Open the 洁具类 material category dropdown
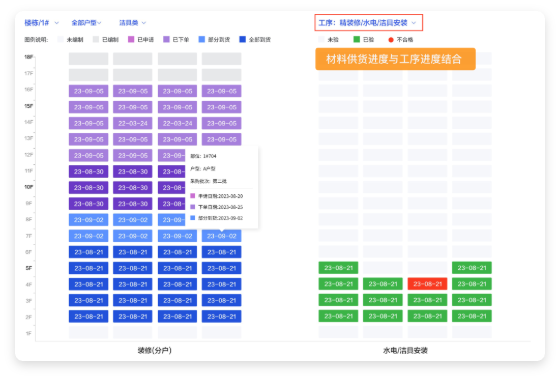Screen dimensions: 560x380 (x=132, y=23)
